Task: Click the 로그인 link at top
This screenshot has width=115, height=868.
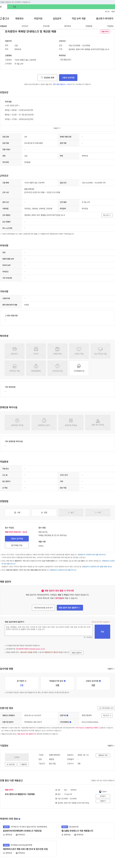Action: point(107,11)
